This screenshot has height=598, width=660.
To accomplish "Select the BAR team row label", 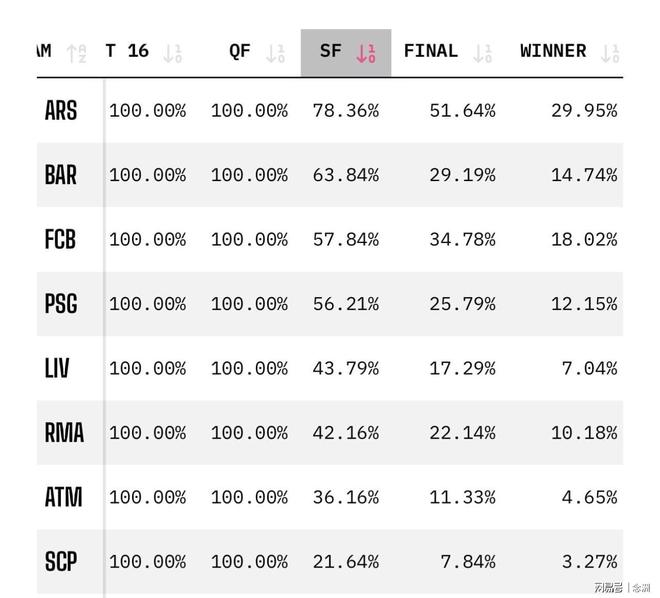I will click(x=61, y=175).
